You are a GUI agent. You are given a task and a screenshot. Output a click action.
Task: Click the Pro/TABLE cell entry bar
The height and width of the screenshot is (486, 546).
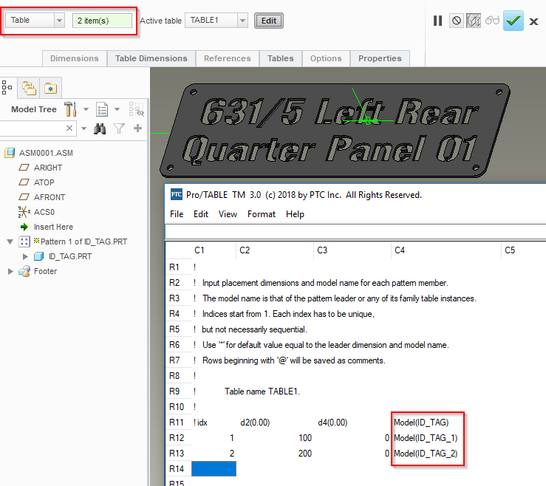coord(355,232)
